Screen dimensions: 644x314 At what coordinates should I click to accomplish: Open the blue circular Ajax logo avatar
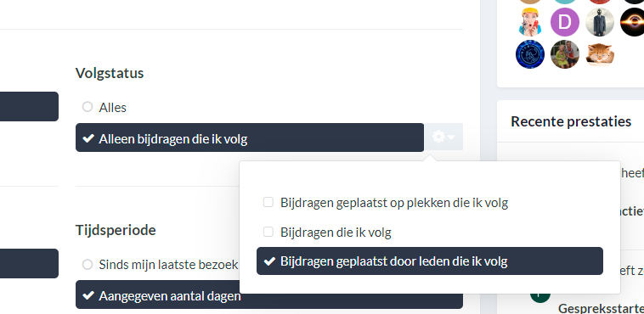[x=530, y=54]
